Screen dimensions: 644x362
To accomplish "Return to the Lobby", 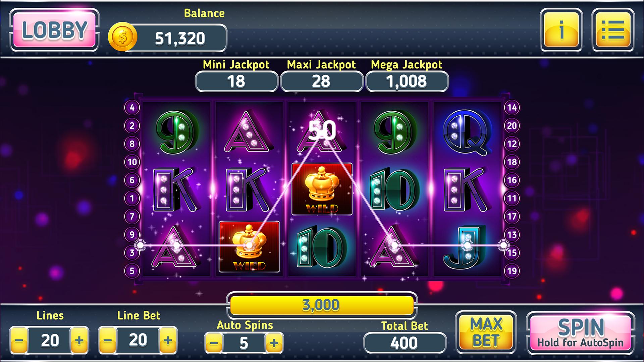I will (x=54, y=30).
